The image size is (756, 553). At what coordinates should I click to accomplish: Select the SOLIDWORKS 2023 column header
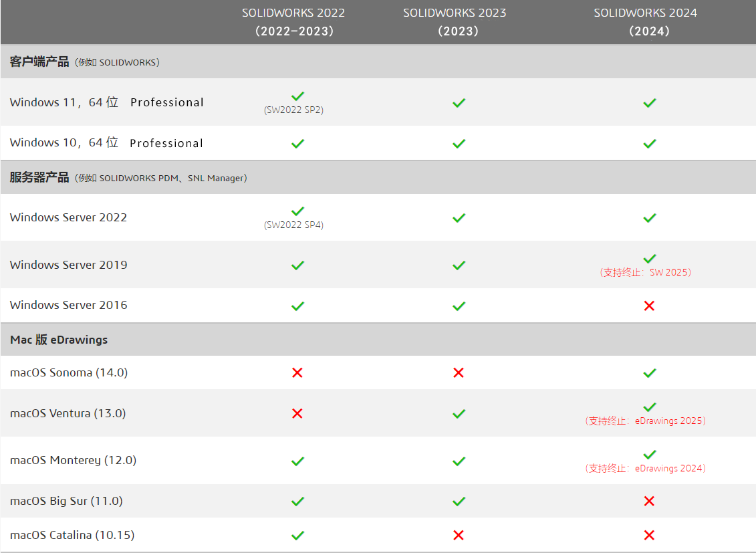[455, 22]
